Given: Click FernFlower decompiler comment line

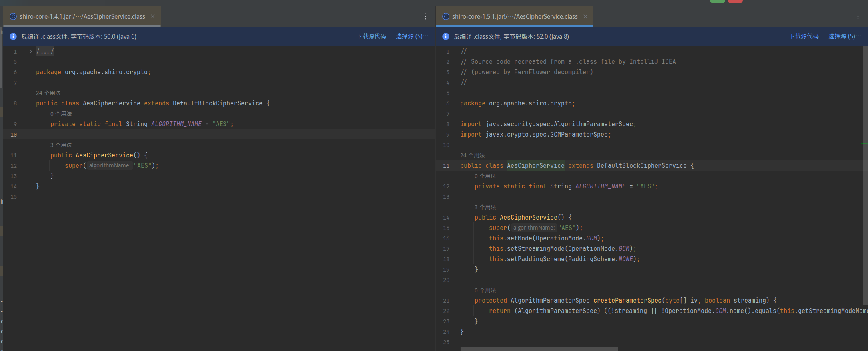Looking at the screenshot, I should 527,72.
